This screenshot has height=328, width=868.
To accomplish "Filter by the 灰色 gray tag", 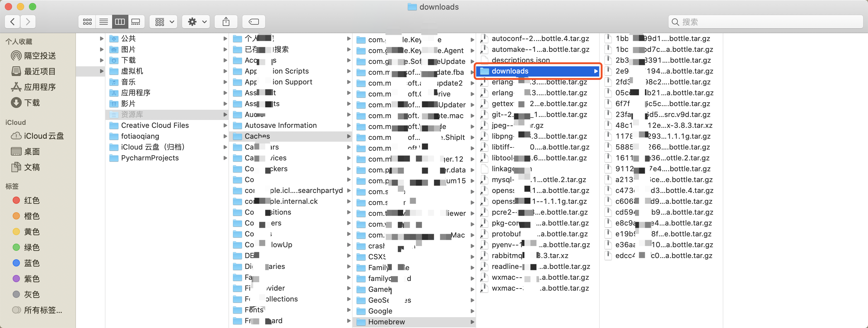I will coord(26,294).
